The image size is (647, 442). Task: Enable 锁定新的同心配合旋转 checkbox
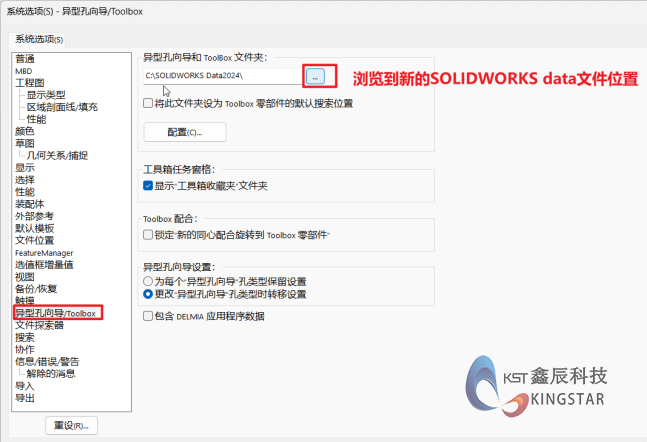148,235
